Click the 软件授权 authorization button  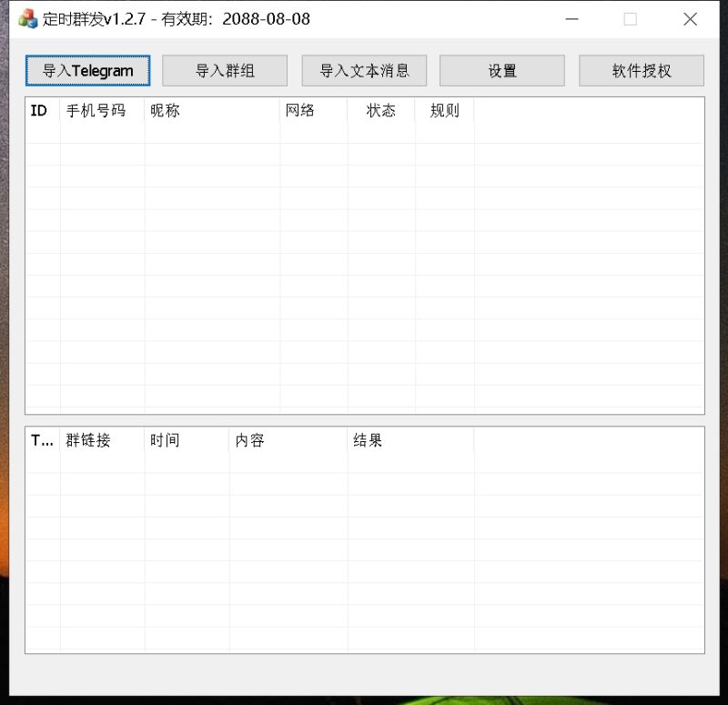tap(642, 70)
